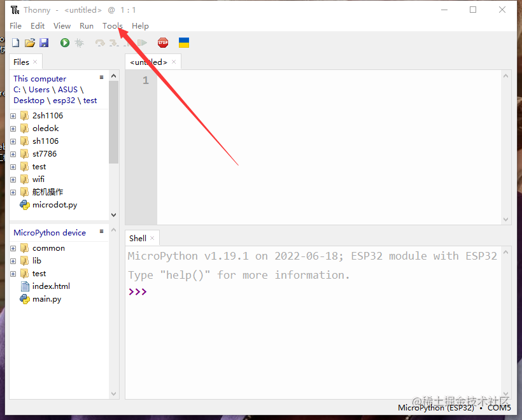Expand the wifi folder in Files
Screen dimensions: 522x420
[x=13, y=179]
